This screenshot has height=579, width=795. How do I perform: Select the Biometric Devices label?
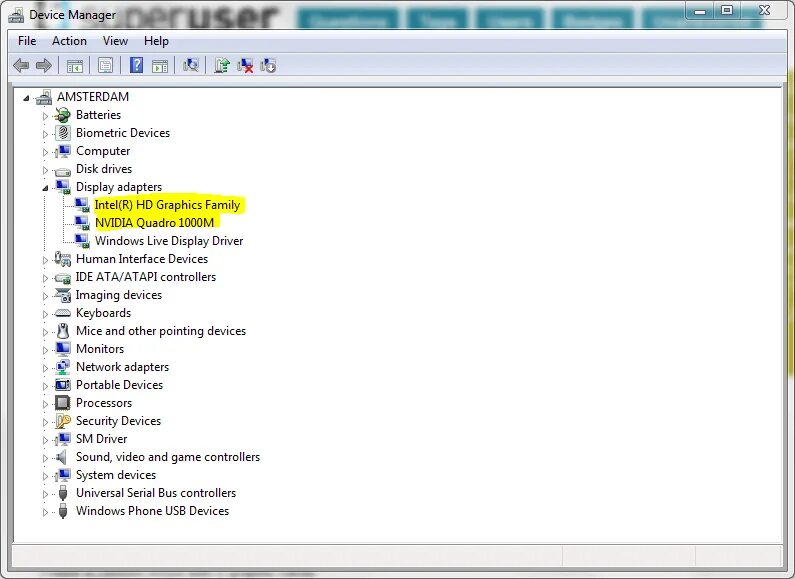(x=123, y=133)
